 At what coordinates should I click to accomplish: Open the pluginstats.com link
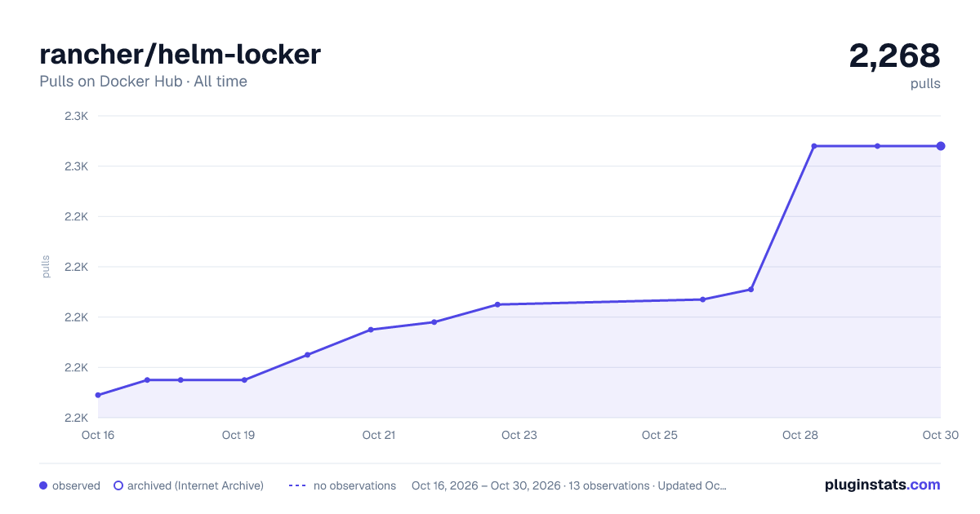click(882, 485)
